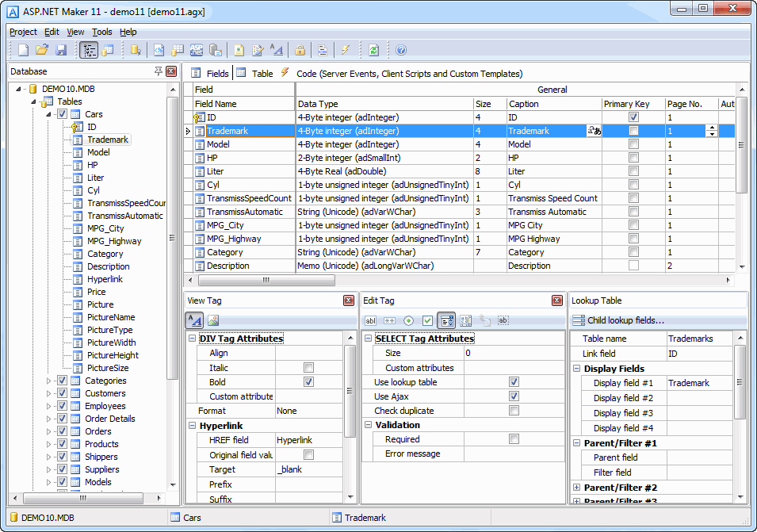
Task: Uncheck Use lookup table checkbox
Action: pos(514,382)
